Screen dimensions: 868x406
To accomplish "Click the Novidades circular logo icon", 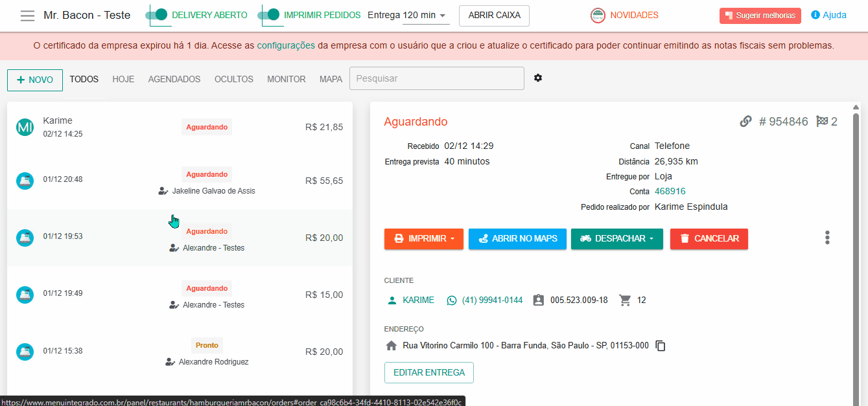I will [598, 16].
